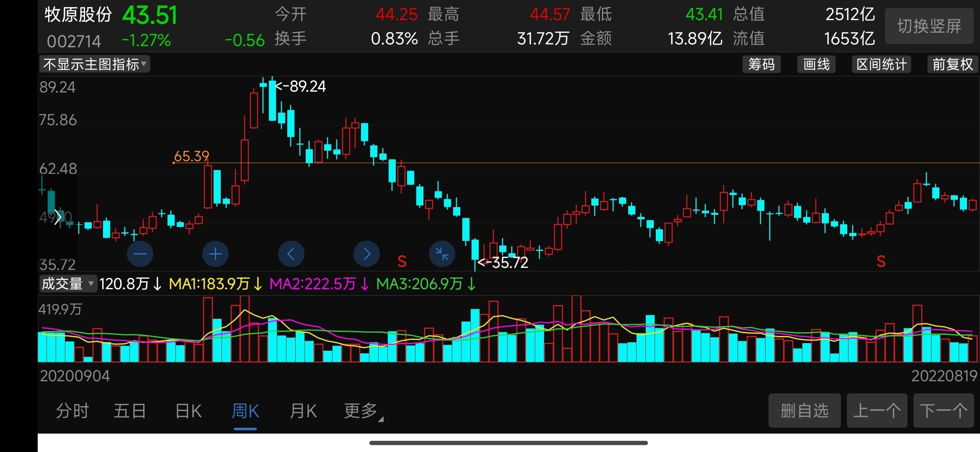Click the -0.56 price change value
Image resolution: width=980 pixels, height=452 pixels.
[245, 40]
